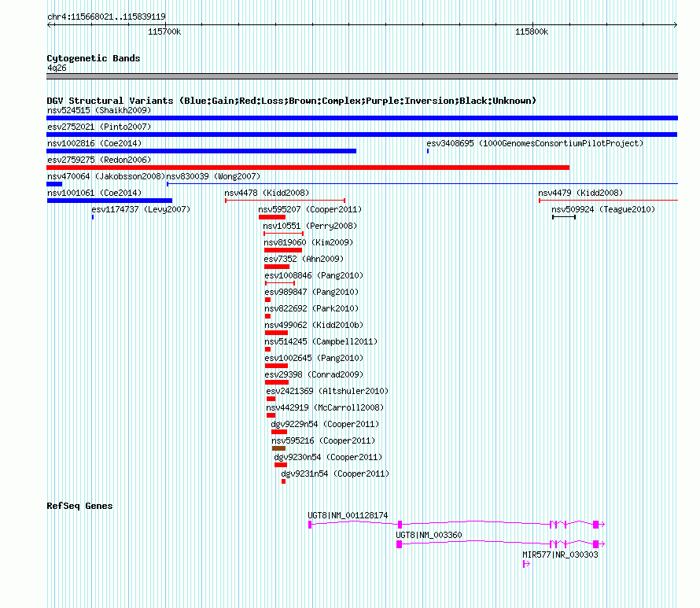Click the UGT8|NM_003360 gene label

[x=429, y=535]
